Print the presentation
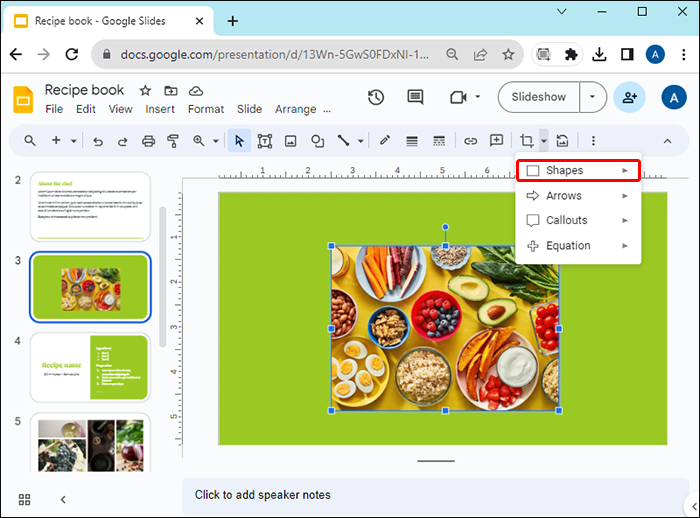The width and height of the screenshot is (700, 518). tap(148, 141)
